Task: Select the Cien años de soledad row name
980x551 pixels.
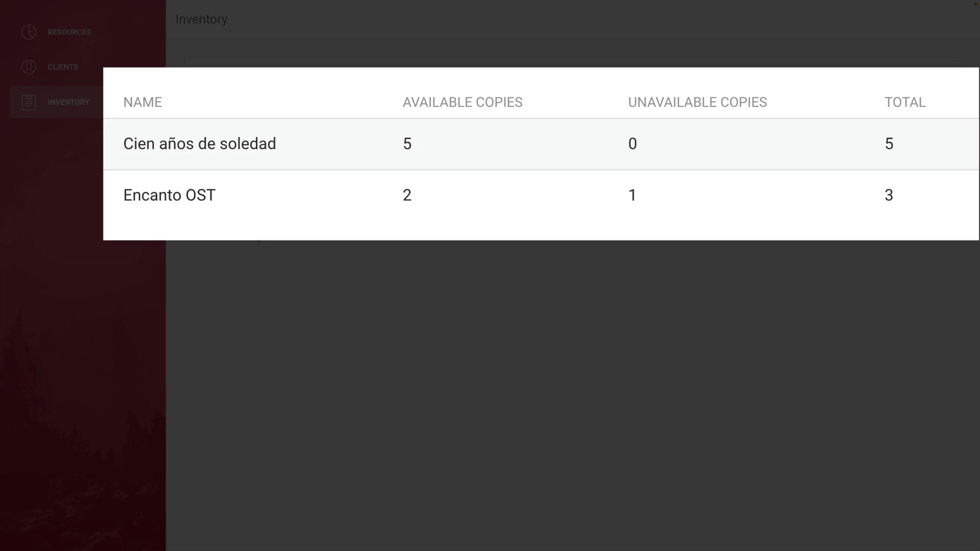Action: tap(199, 144)
